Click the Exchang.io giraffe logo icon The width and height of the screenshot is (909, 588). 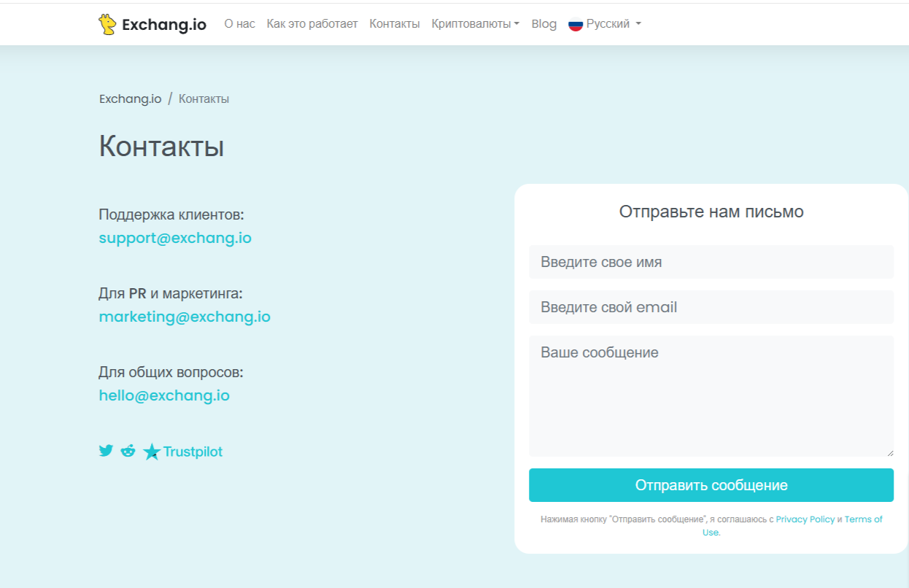pos(109,23)
